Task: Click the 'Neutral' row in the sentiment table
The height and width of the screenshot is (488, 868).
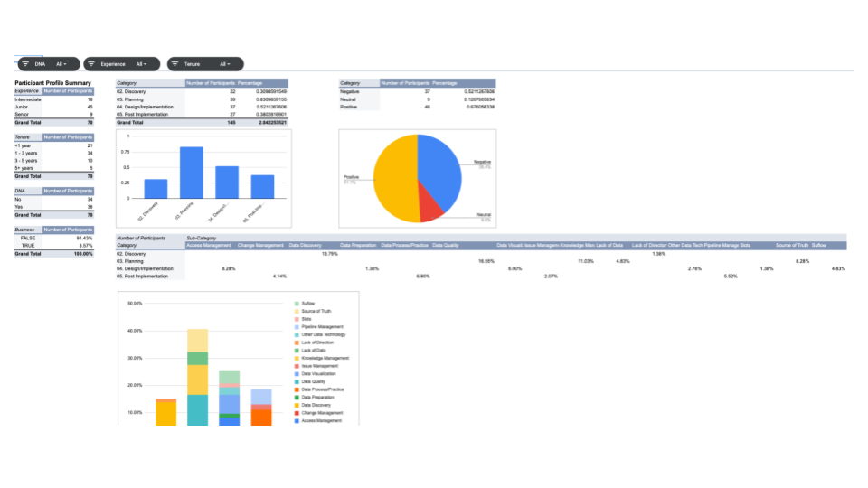Action: tap(418, 99)
